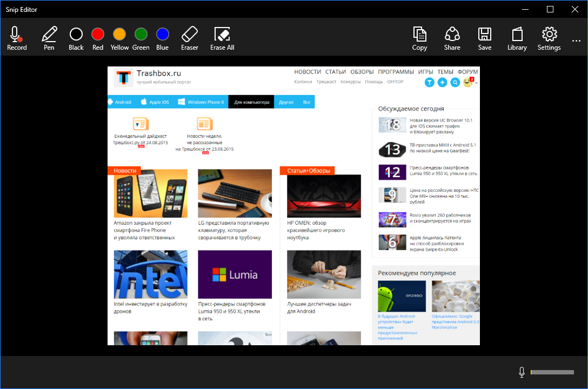This screenshot has width=588, height=389.
Task: Click ТЕМЫ in the site menu
Action: point(445,72)
